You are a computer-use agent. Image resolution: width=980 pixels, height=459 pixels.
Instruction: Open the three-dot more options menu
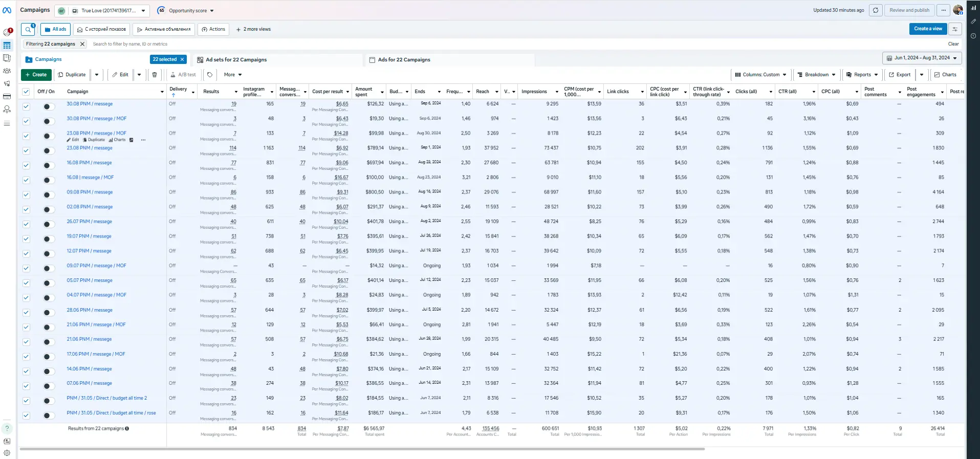943,10
